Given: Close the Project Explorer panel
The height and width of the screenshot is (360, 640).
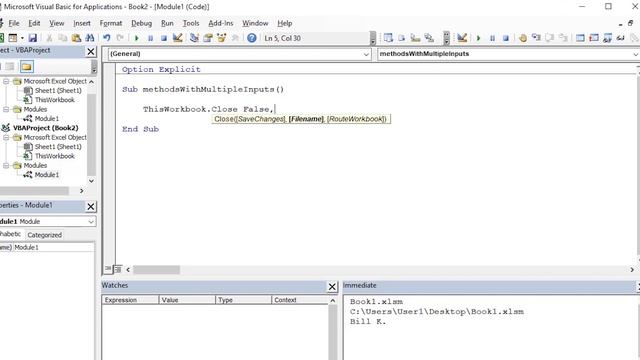Looking at the screenshot, I should [x=91, y=51].
